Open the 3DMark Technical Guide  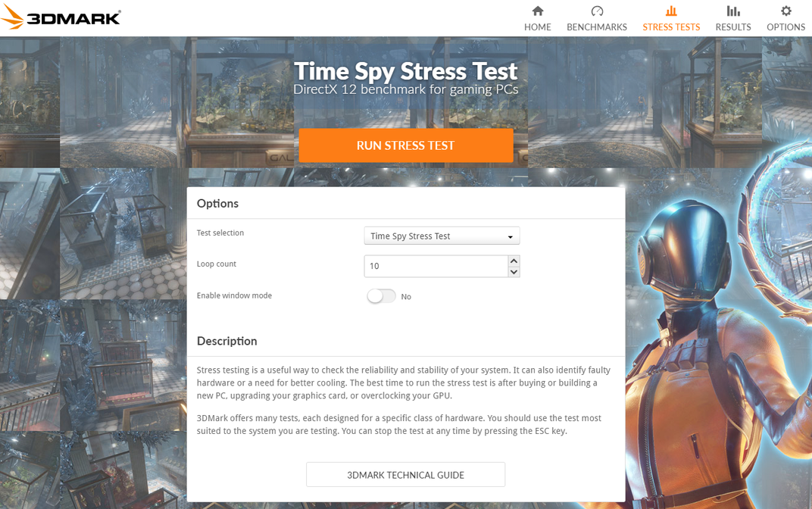click(x=405, y=475)
